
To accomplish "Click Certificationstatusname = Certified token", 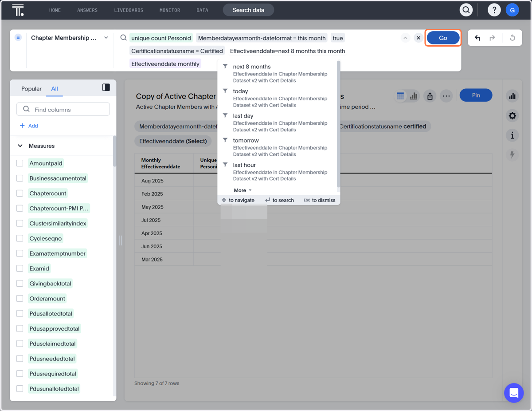I will [177, 51].
